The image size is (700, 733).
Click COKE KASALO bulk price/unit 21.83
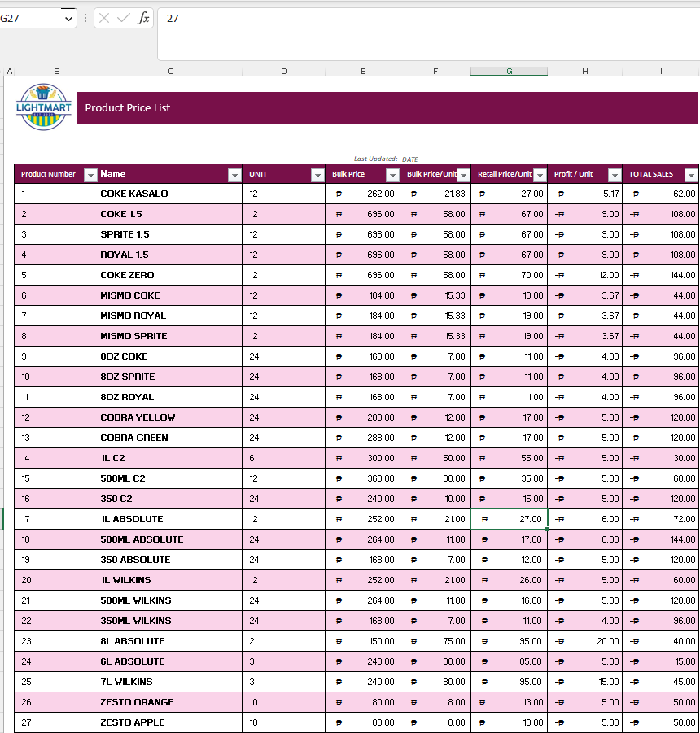435,194
